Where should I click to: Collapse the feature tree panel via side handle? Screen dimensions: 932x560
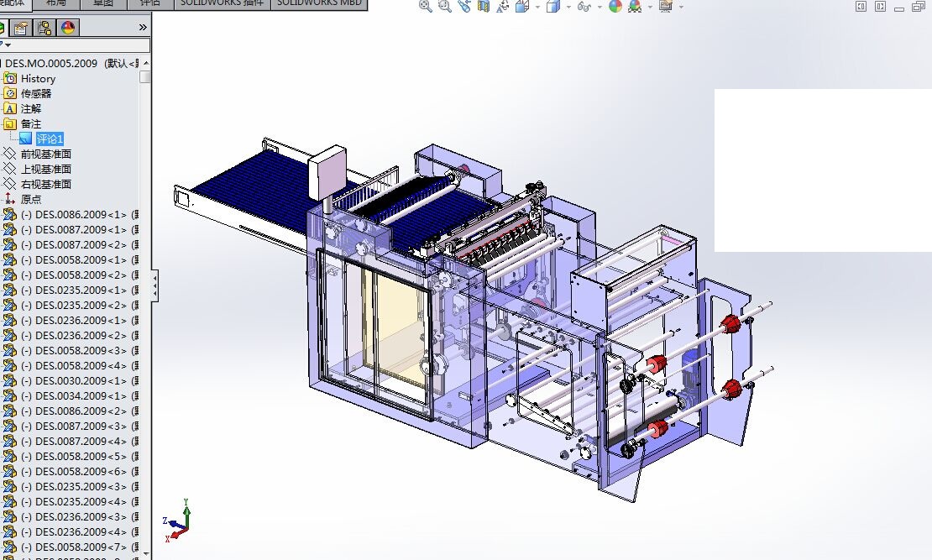(154, 285)
